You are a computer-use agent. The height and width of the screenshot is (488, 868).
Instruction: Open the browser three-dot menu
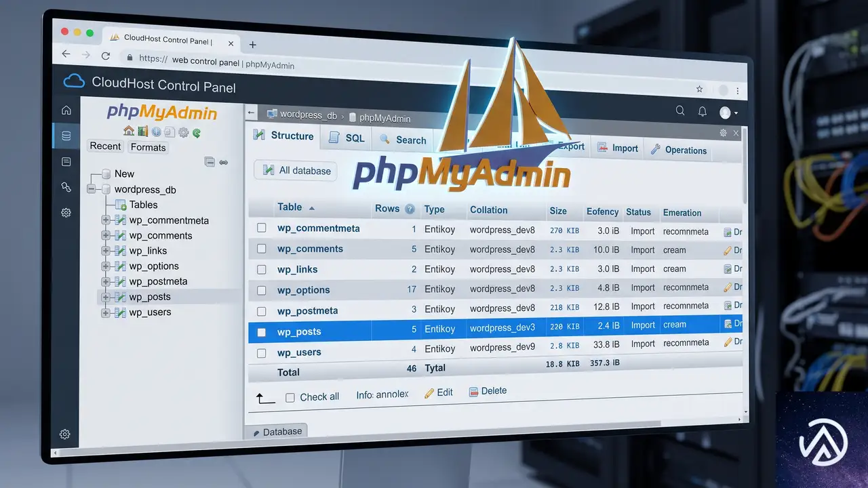click(x=738, y=91)
